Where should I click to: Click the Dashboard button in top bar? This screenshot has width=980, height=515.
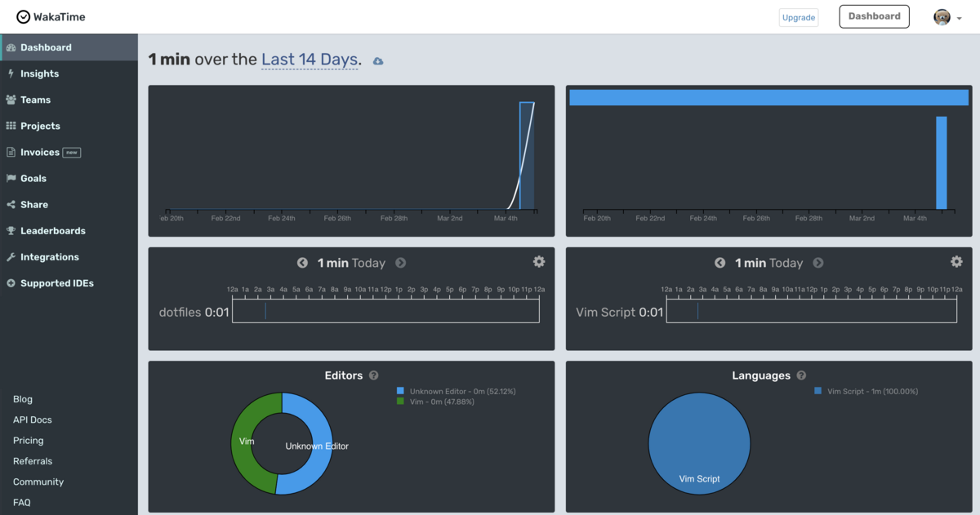874,16
